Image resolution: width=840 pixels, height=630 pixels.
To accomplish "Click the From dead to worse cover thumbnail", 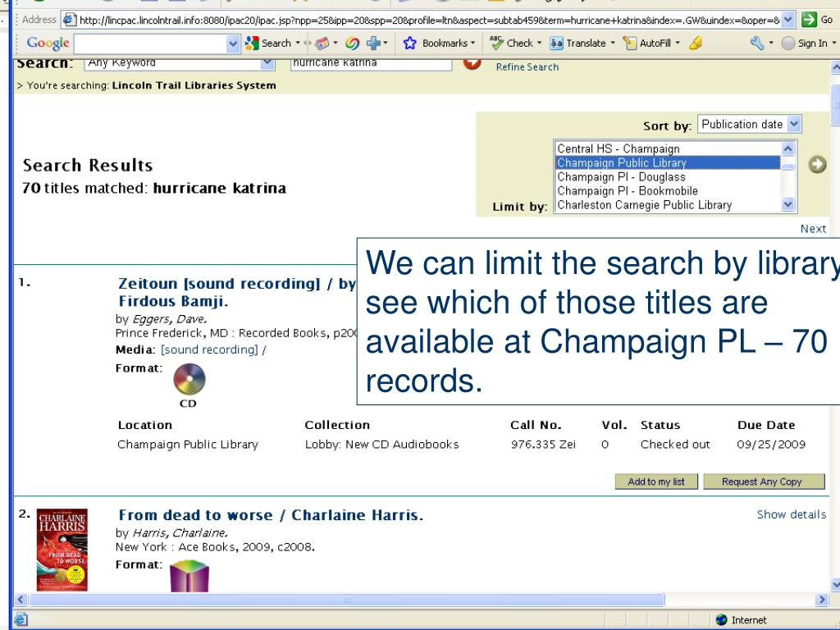I will 62,550.
